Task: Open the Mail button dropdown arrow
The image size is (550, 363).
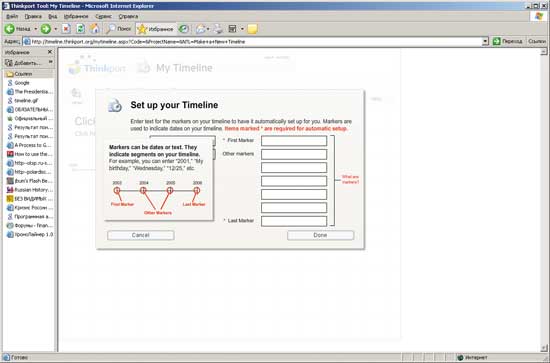Action: click(208, 29)
